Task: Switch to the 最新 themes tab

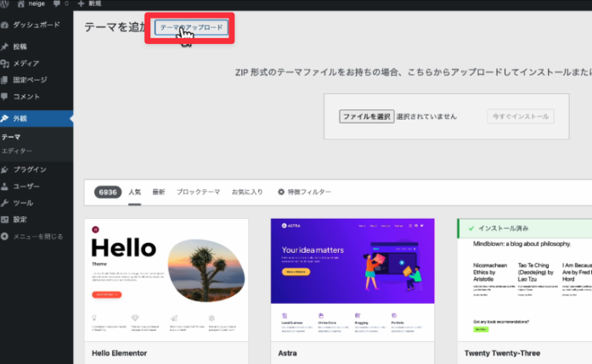Action: tap(158, 193)
